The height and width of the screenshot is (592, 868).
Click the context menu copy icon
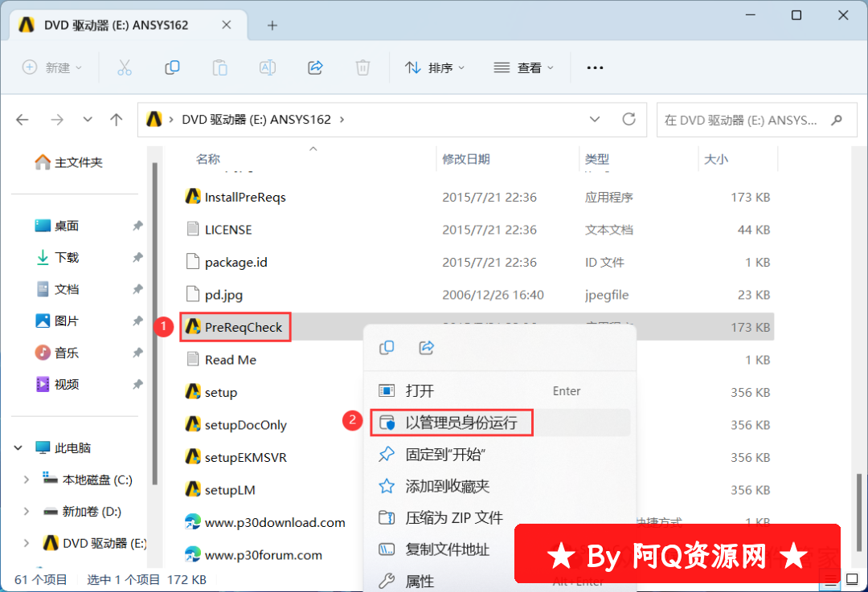coord(387,348)
